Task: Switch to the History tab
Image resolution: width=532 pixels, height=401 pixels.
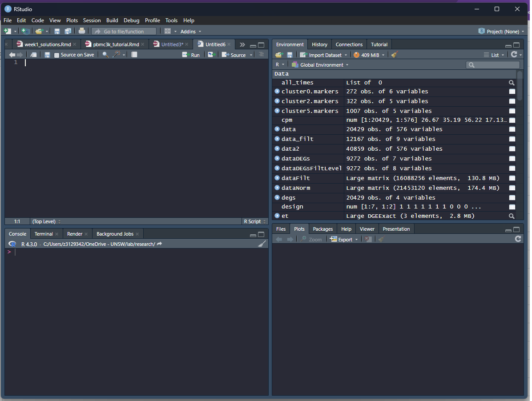Action: click(x=319, y=44)
